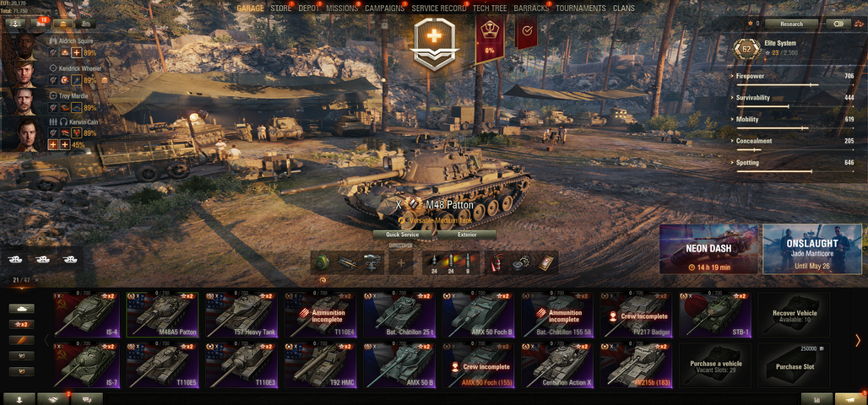
Task: Toggle the vehicle type carousel filter
Action: click(22, 309)
